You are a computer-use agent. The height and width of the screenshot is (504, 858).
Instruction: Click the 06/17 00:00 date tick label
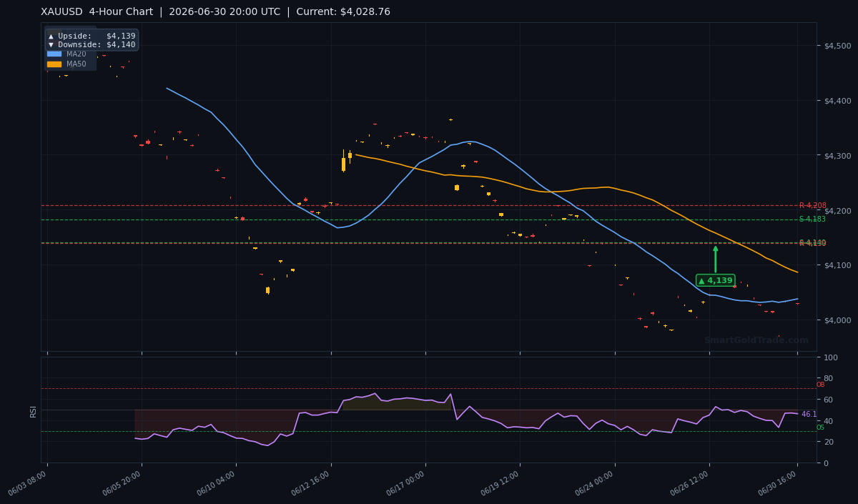tap(407, 484)
